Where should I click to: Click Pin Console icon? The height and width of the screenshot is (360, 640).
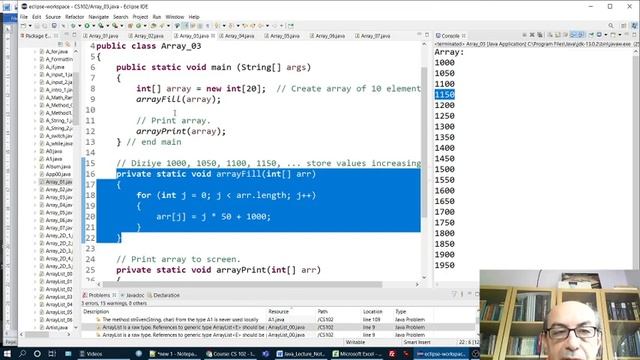pyautogui.click(x=591, y=35)
